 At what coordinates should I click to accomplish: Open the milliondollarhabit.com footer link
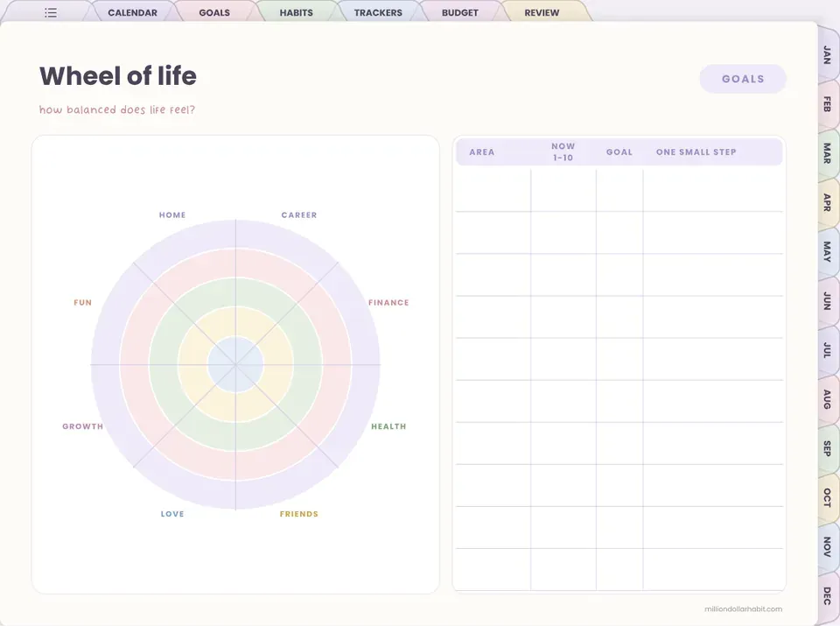(743, 608)
